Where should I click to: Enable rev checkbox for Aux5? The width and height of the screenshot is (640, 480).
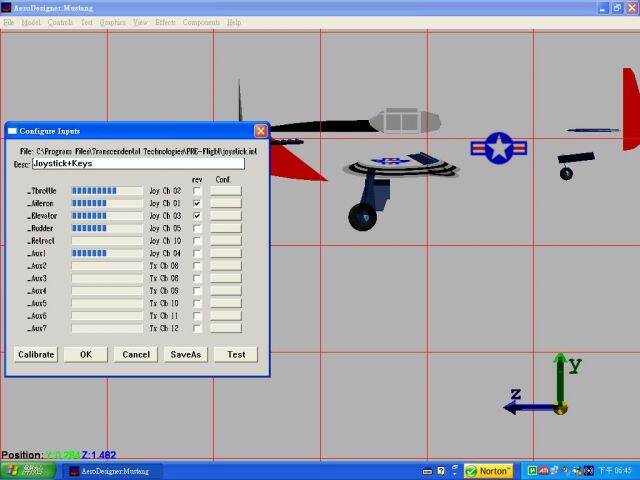click(197, 304)
